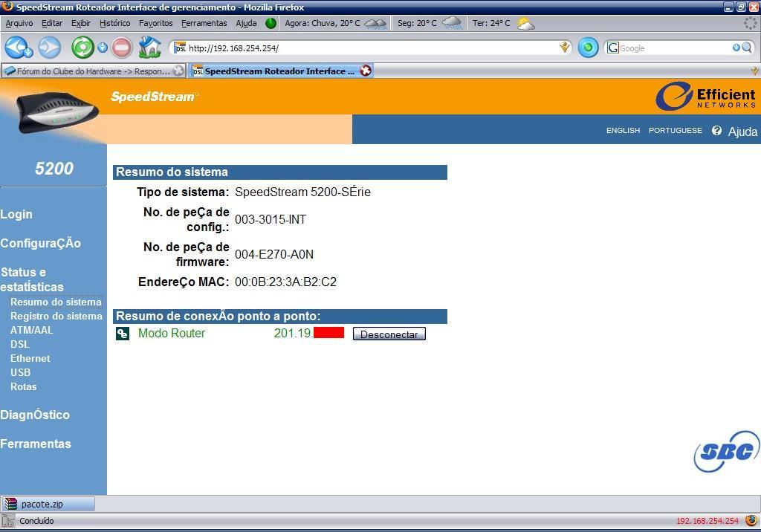Open Status e estatísticas section
761x532 pixels.
(32, 279)
